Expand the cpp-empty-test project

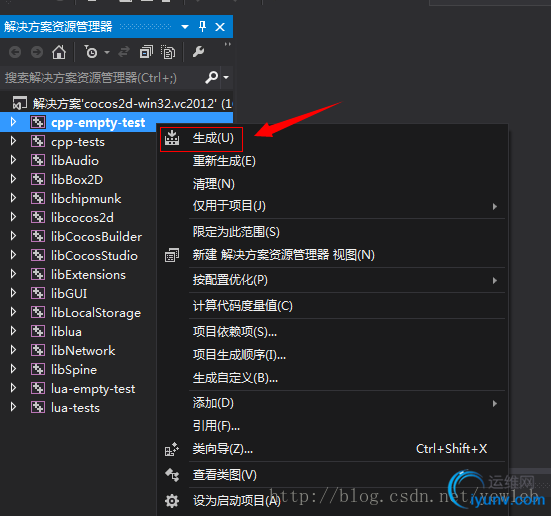click(13, 122)
